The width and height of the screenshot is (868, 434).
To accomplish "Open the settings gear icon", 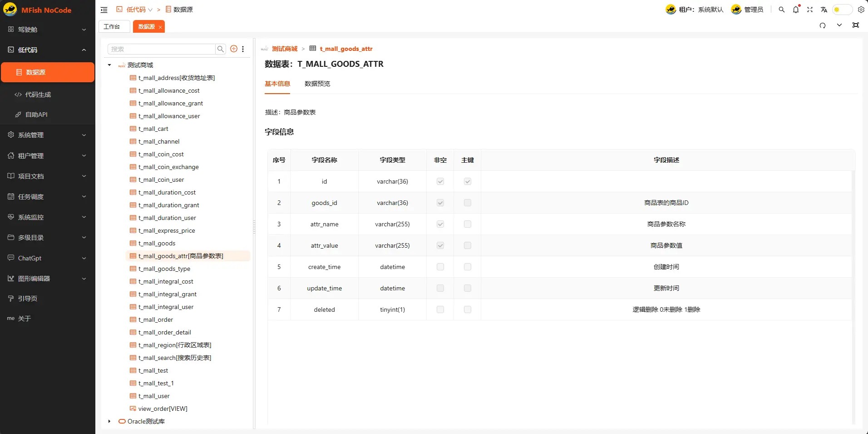I will point(861,10).
